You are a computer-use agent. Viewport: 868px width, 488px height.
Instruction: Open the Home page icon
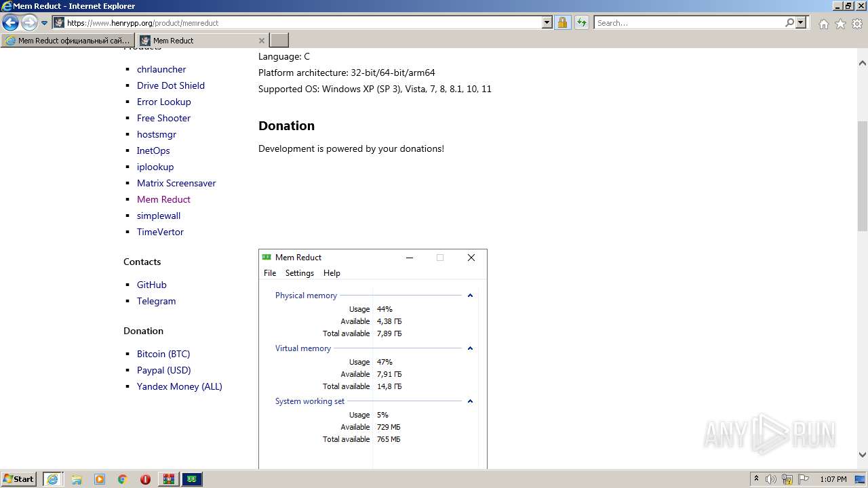[x=823, y=24]
